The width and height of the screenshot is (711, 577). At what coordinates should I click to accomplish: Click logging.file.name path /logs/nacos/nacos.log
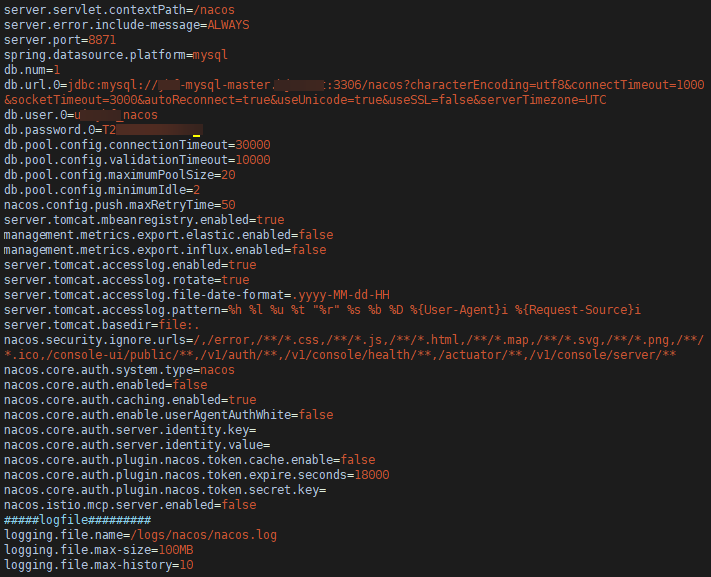click(x=203, y=534)
